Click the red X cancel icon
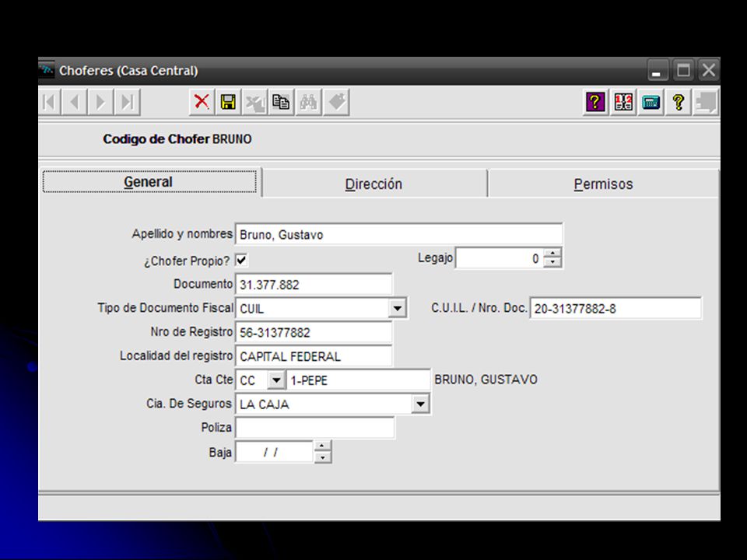The image size is (747, 560). (202, 102)
